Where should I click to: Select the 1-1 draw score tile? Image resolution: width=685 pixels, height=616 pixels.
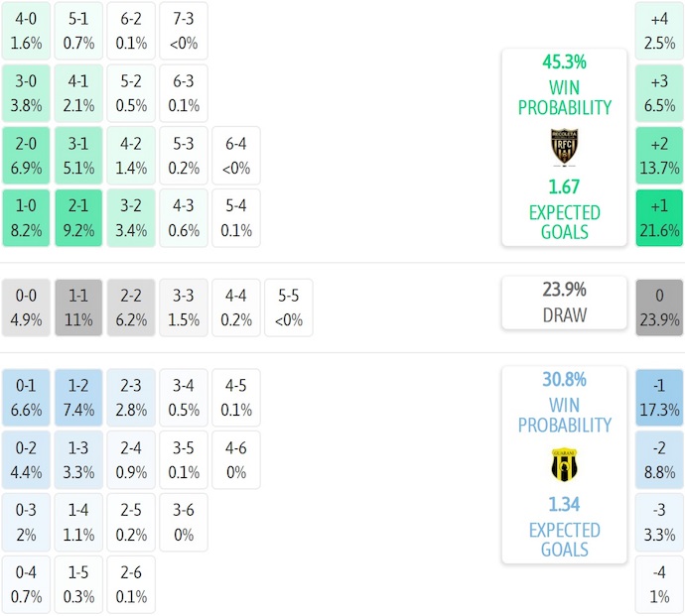point(78,308)
